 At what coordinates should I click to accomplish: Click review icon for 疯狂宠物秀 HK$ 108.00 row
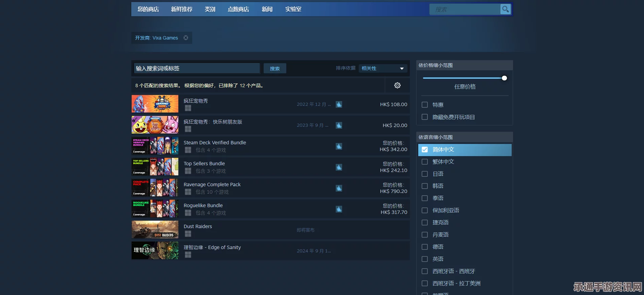(x=339, y=104)
